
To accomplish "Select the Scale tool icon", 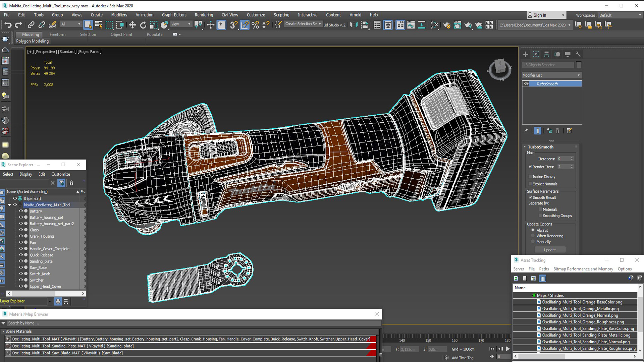I will click(154, 25).
